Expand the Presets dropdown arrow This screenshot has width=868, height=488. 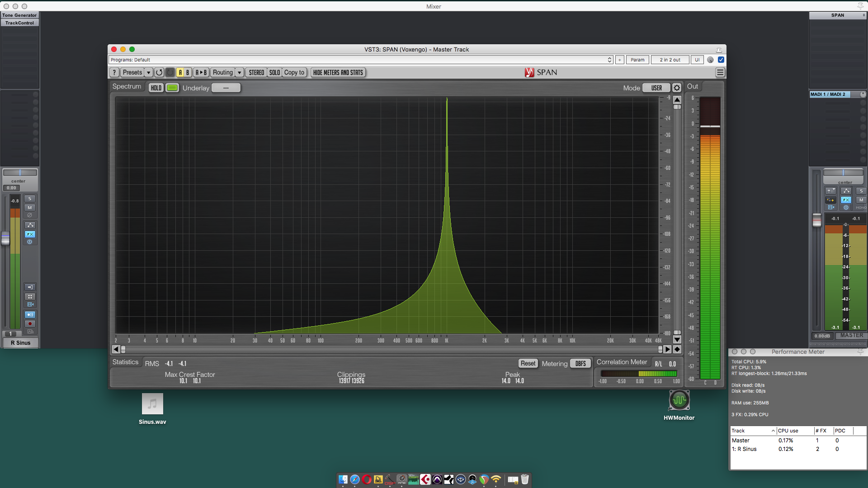(x=148, y=72)
